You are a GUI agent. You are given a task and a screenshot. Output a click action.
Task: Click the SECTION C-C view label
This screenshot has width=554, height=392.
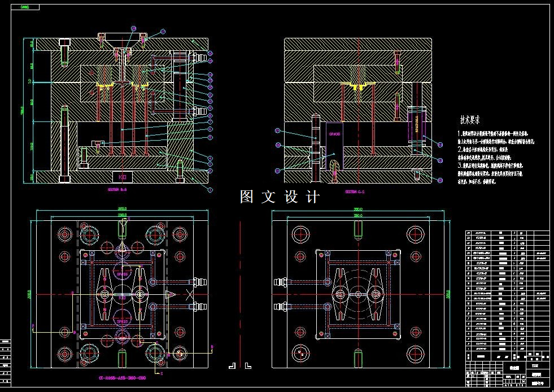355,191
